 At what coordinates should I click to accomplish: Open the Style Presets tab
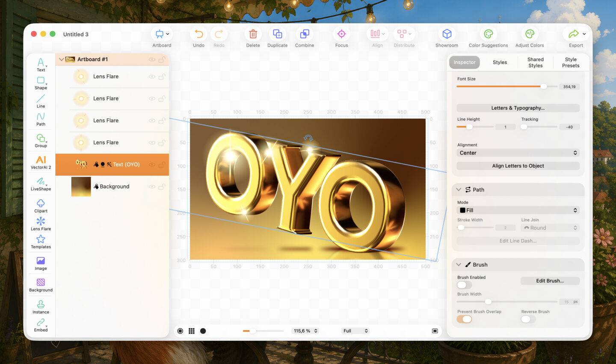[x=571, y=62]
